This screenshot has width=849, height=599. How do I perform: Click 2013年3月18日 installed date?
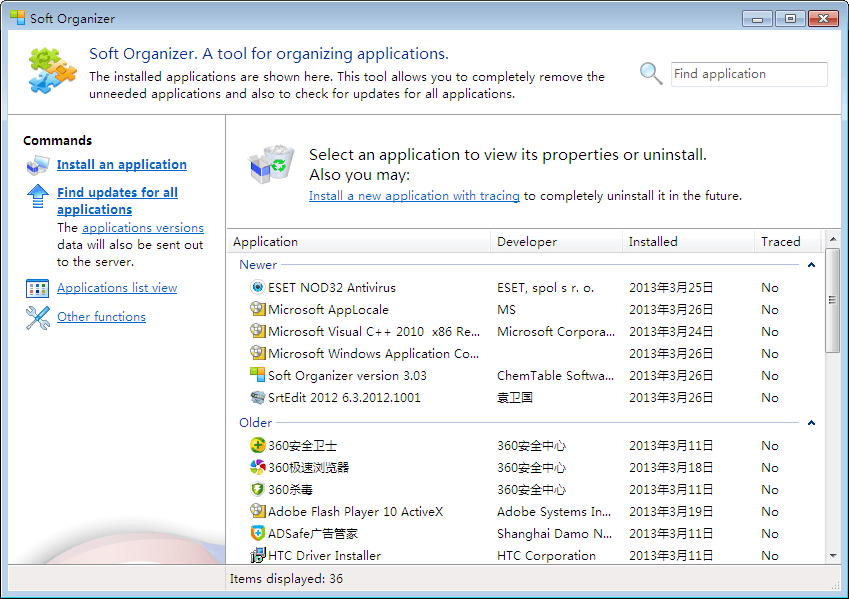(671, 467)
